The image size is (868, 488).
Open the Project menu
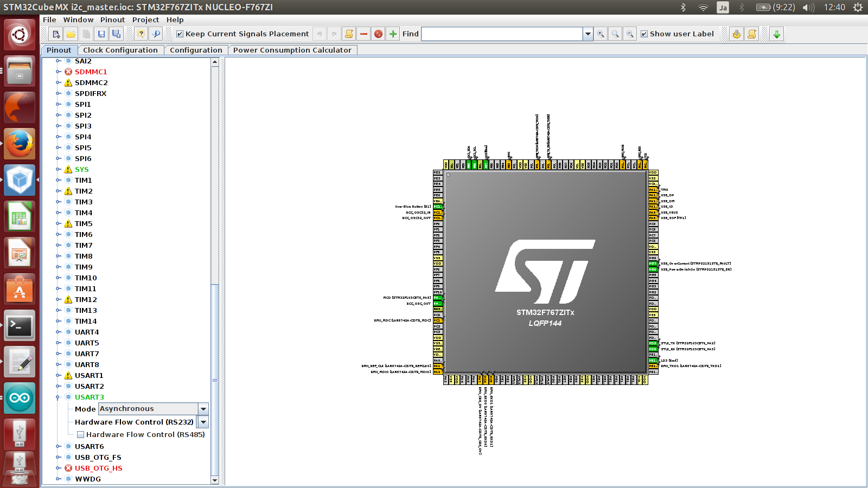145,20
